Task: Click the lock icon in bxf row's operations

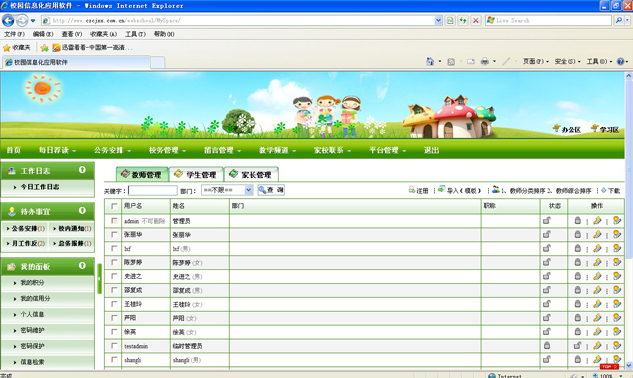Action: click(578, 248)
